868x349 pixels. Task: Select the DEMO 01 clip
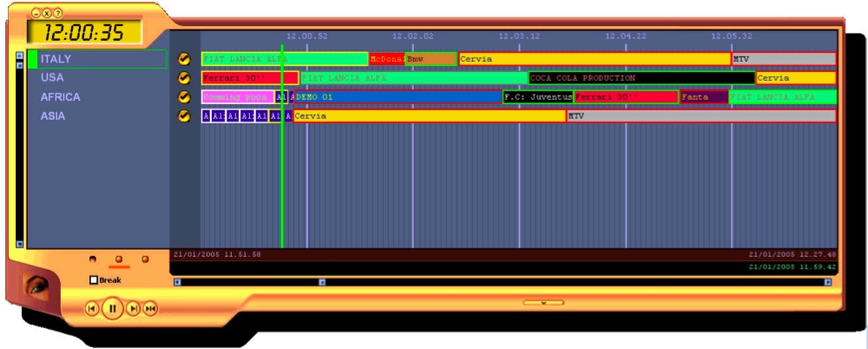398,97
